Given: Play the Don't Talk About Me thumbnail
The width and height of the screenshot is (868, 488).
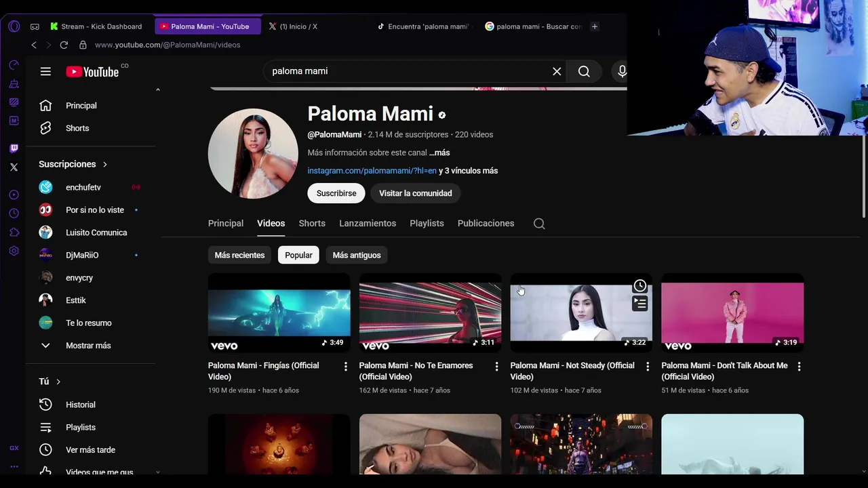Looking at the screenshot, I should click(732, 312).
